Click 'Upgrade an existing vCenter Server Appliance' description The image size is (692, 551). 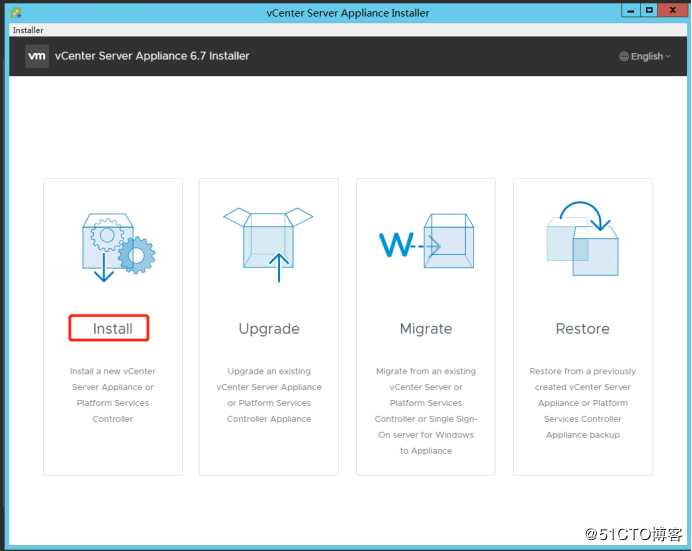coord(269,395)
